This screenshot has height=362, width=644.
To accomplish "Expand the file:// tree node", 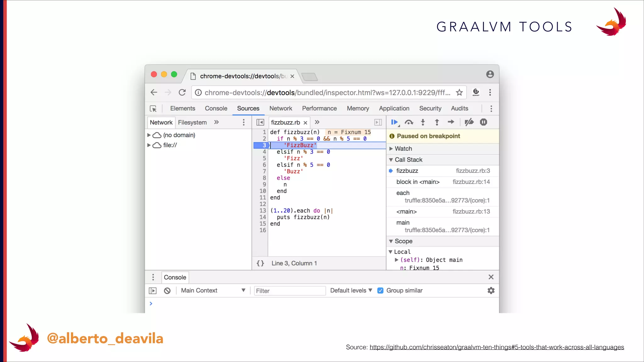I will click(149, 145).
